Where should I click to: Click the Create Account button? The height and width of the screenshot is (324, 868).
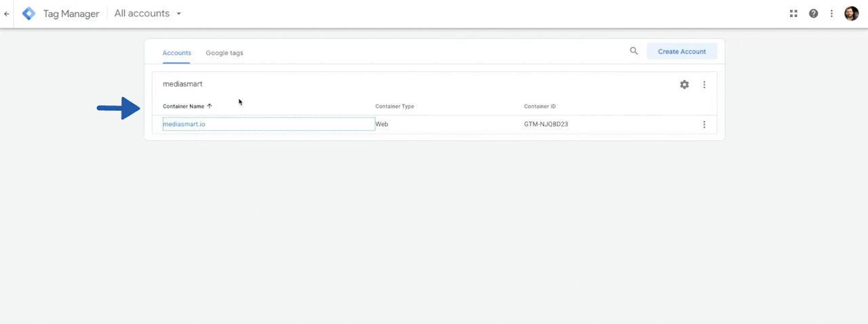pos(682,52)
